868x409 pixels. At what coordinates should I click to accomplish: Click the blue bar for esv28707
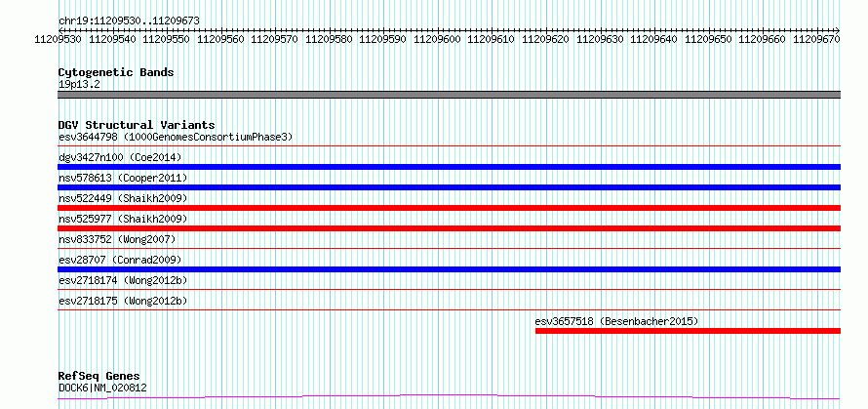(x=450, y=269)
